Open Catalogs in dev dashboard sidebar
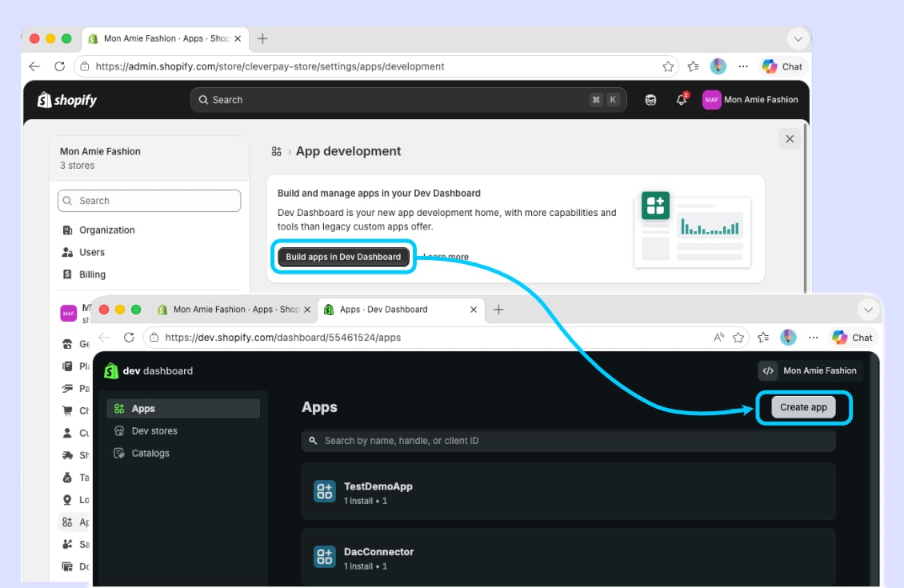Viewport: 904px width, 588px height. (183, 453)
